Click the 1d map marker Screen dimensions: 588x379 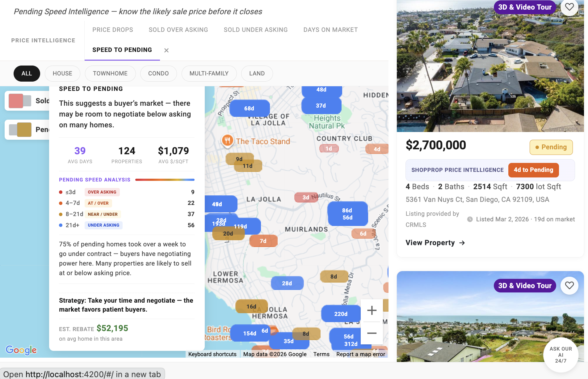[329, 149]
